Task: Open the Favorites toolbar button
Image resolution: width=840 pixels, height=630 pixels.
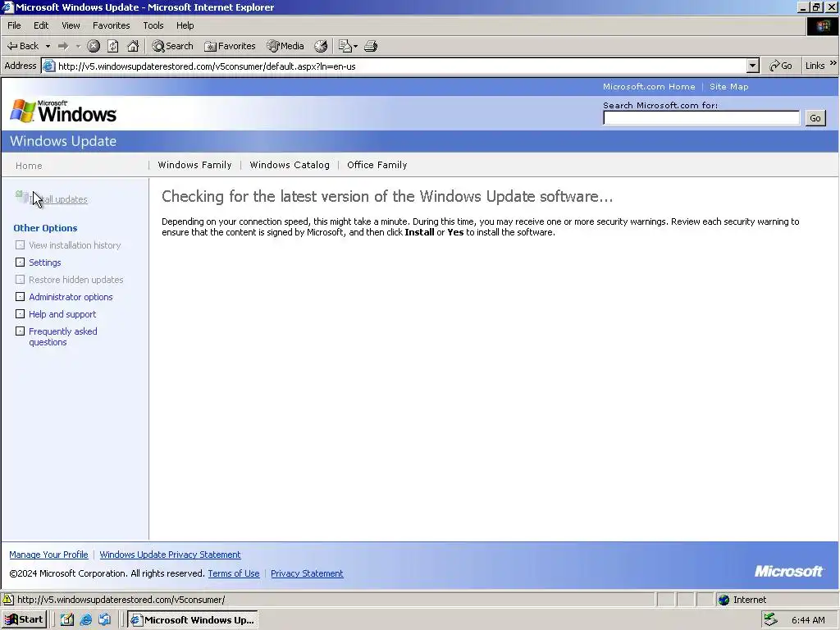Action: tap(231, 46)
